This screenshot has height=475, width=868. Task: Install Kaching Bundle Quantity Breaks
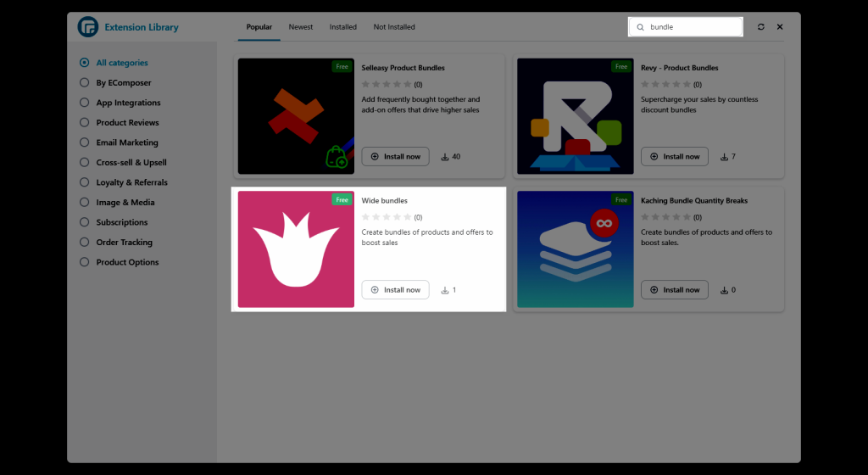tap(674, 289)
